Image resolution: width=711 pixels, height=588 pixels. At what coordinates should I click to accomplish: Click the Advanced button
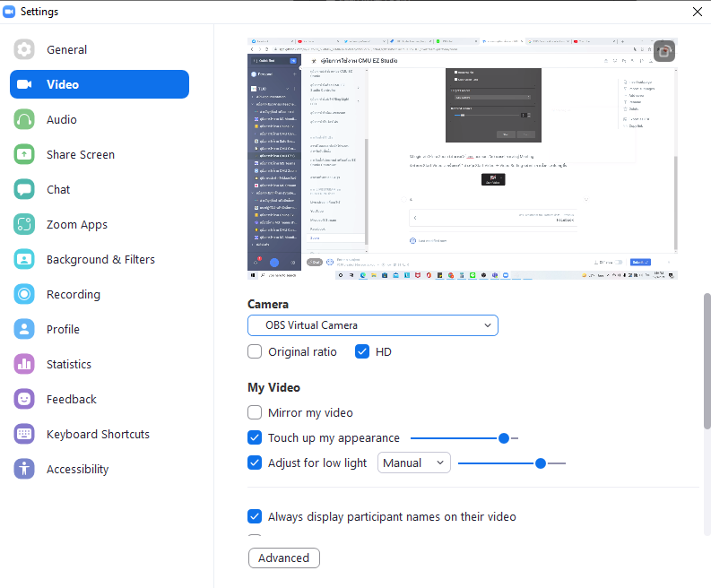click(x=284, y=558)
